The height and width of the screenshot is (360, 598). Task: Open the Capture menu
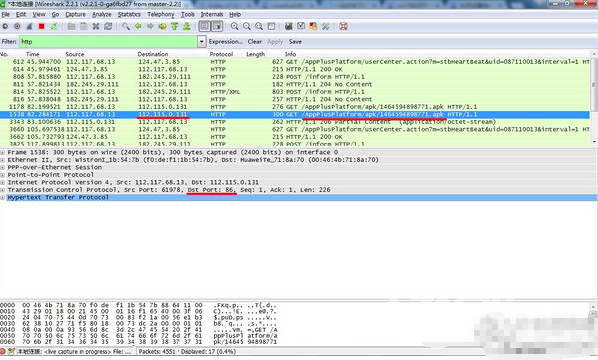pyautogui.click(x=76, y=14)
